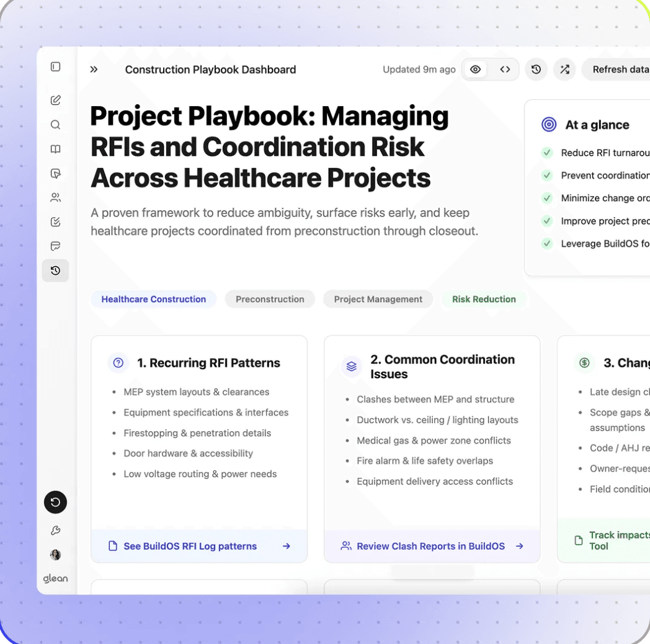Click dollar icon on third card
The height and width of the screenshot is (644, 650).
pos(584,363)
